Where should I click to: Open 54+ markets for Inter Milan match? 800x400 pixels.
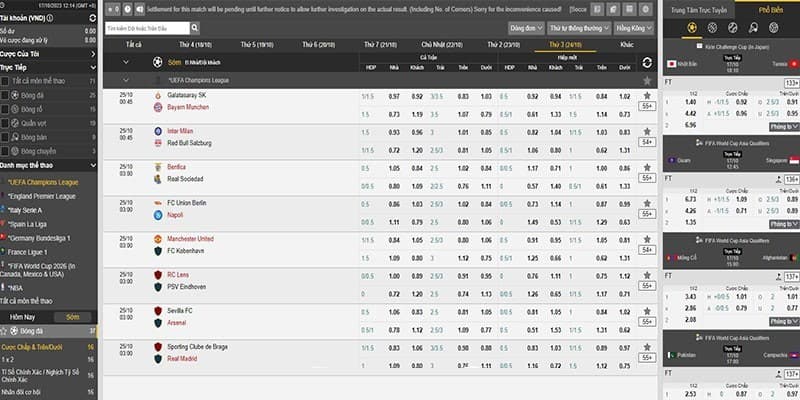pos(647,142)
